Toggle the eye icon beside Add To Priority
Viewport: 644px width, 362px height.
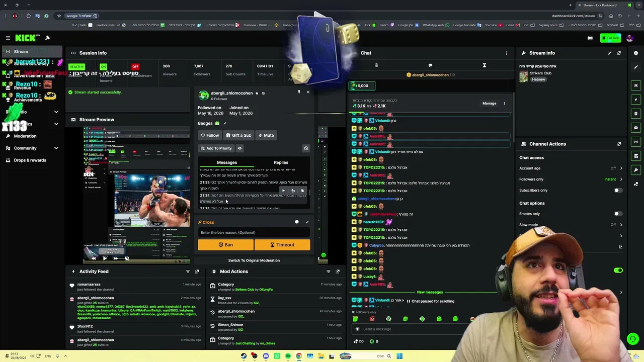(239, 148)
